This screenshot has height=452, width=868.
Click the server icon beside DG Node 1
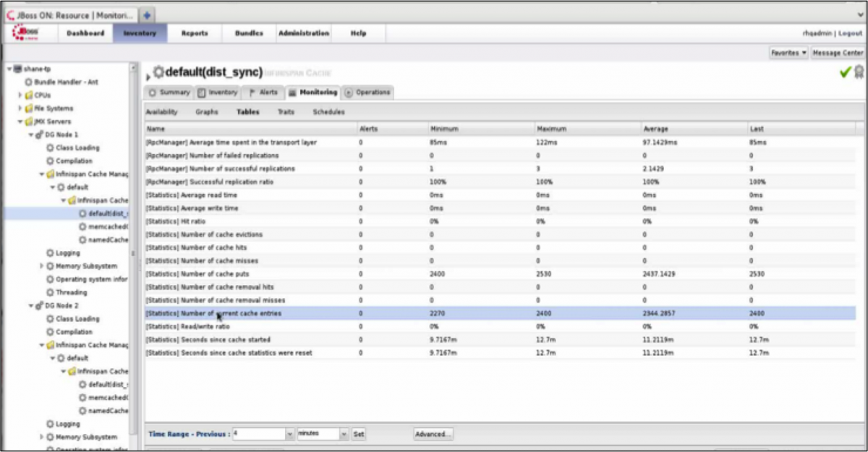(x=39, y=135)
